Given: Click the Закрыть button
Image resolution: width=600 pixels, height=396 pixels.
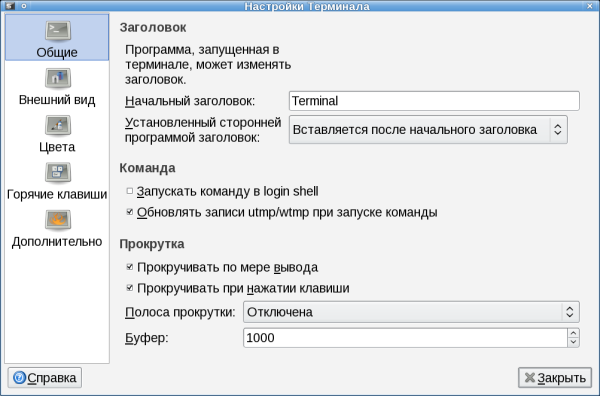Looking at the screenshot, I should pos(555,378).
